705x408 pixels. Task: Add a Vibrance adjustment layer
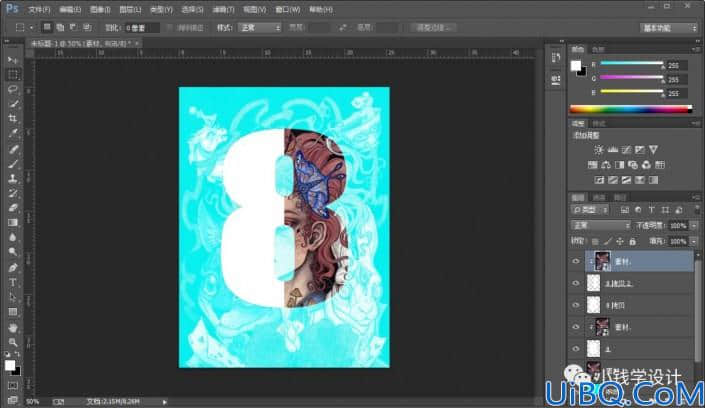pyautogui.click(x=653, y=150)
